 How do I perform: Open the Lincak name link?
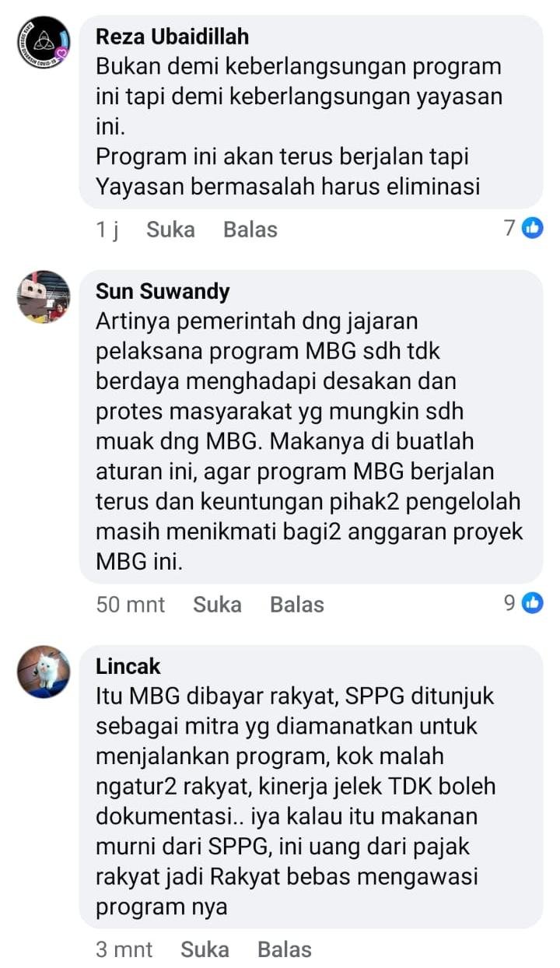pyautogui.click(x=128, y=666)
